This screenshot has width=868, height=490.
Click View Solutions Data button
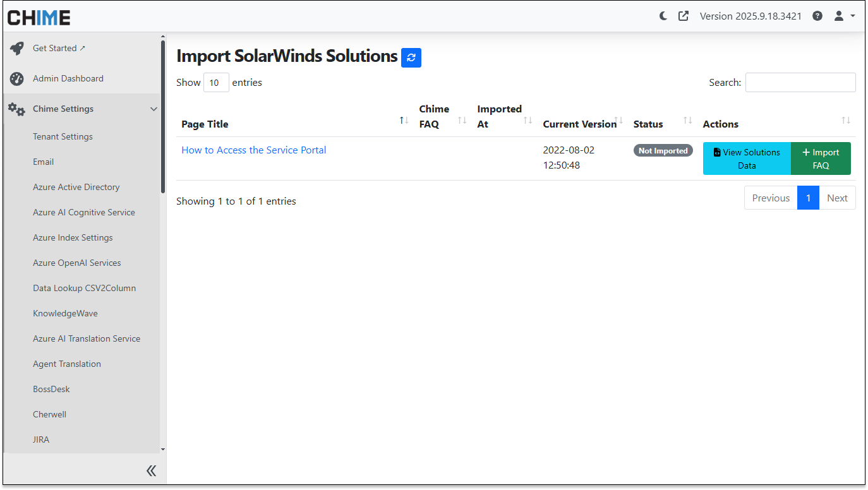coord(747,158)
